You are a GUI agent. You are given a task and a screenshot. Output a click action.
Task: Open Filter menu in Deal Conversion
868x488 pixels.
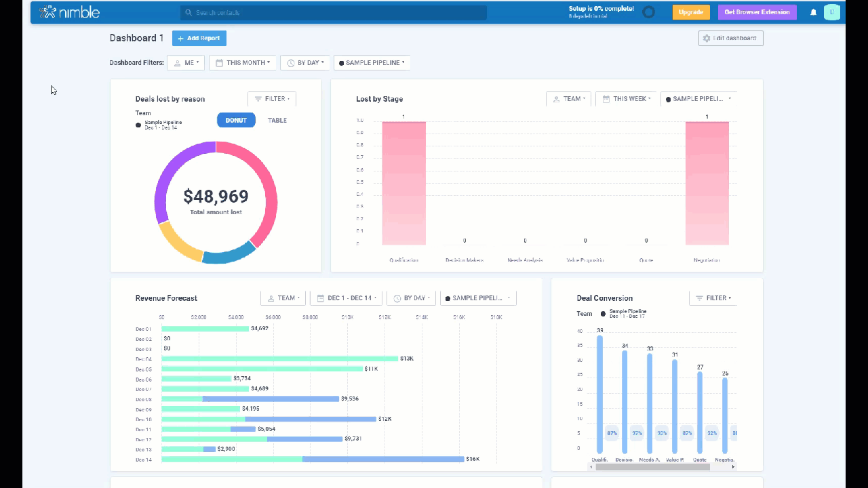point(713,298)
